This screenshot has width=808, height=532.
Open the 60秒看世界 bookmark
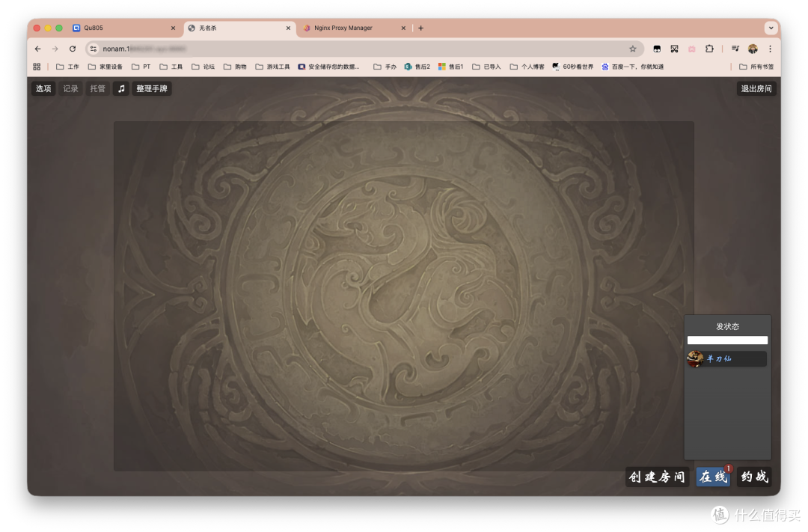572,67
